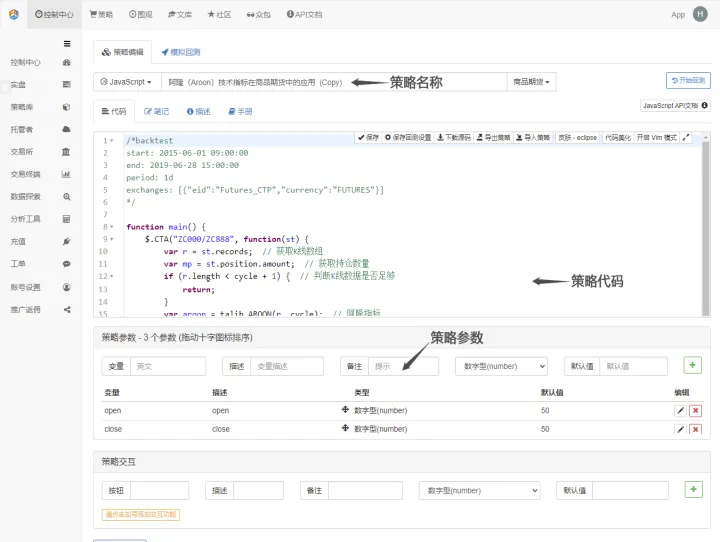This screenshot has width=720, height=542.
Task: Click 保存回测设置 in editor toolbar
Action: [x=408, y=137]
